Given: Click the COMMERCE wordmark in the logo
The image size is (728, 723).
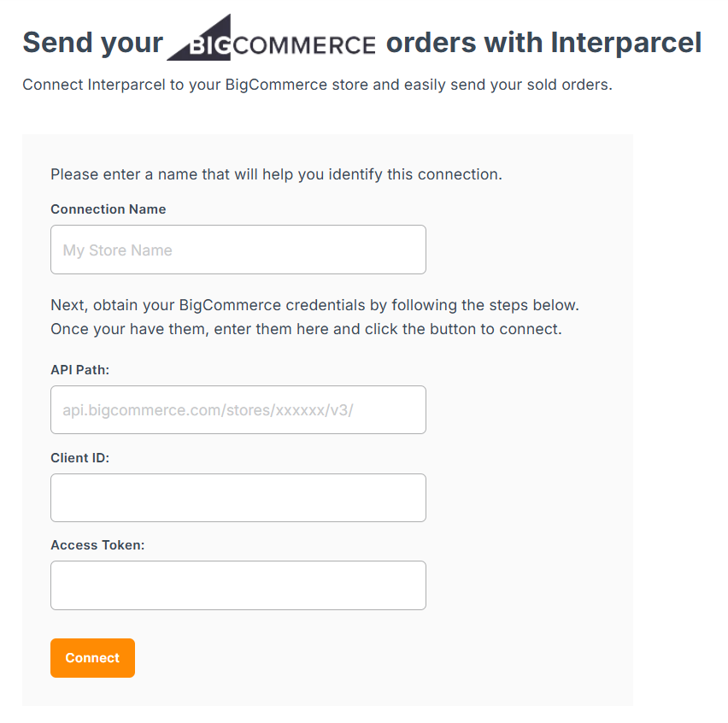Looking at the screenshot, I should point(303,45).
